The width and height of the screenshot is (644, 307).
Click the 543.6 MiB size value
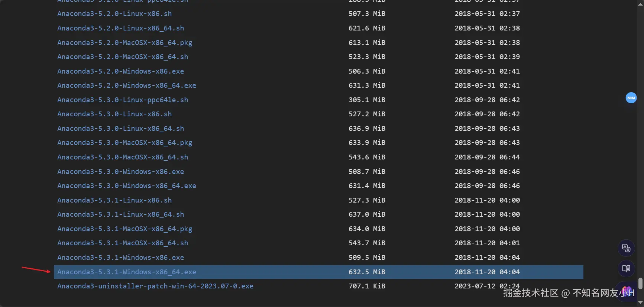367,157
